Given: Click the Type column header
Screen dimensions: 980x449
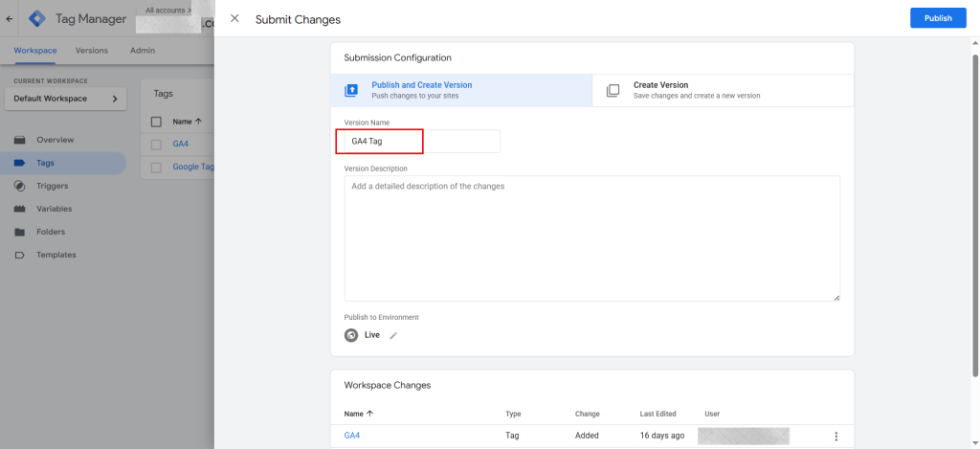Looking at the screenshot, I should [x=513, y=414].
